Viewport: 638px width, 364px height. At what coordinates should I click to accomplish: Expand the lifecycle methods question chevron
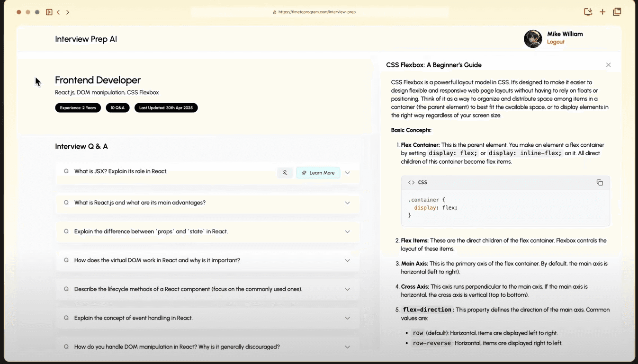click(x=348, y=290)
